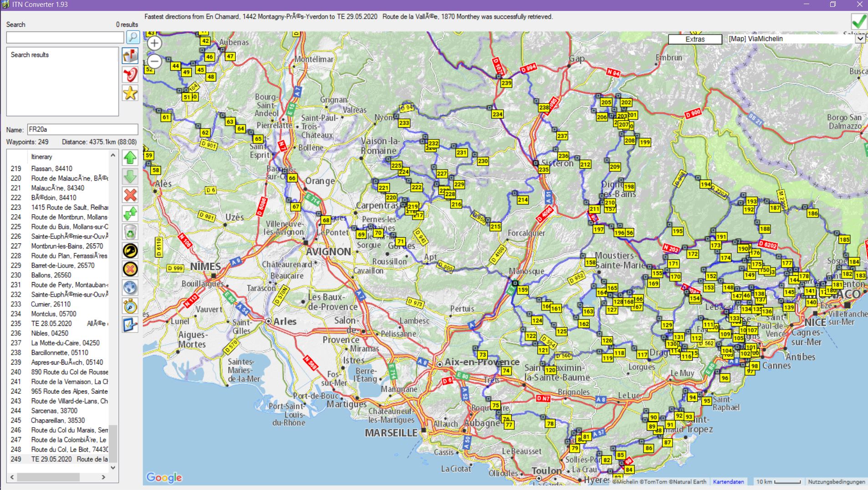Click the checklist pencil icon
Screen dimensions: 868x490
(130, 325)
